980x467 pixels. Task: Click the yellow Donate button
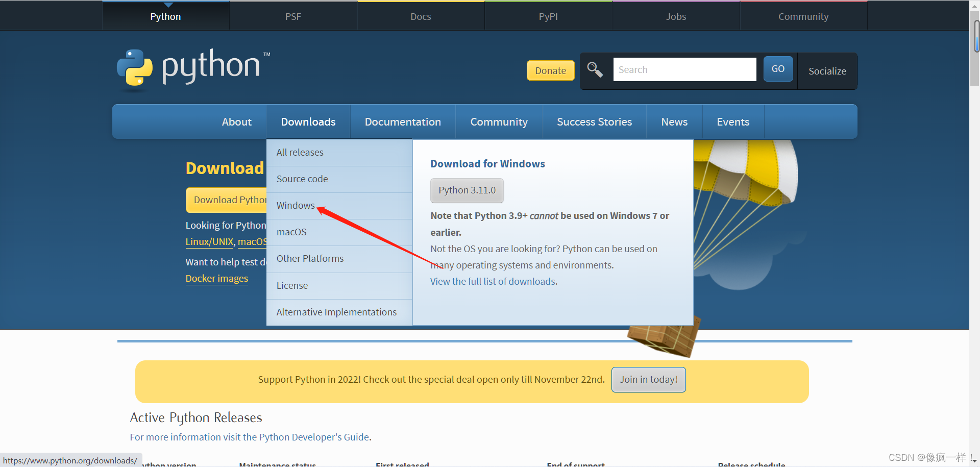tap(550, 70)
